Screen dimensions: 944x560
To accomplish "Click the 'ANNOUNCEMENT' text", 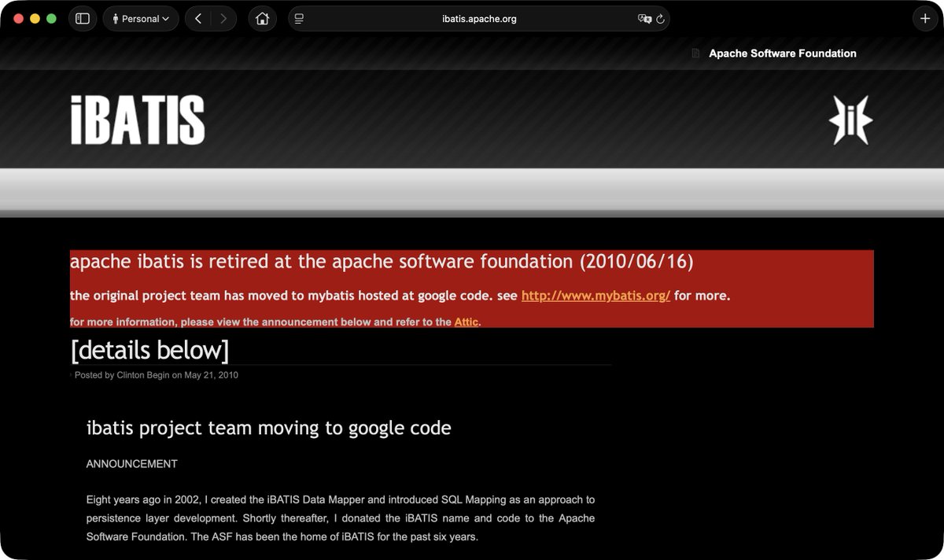I will [x=131, y=464].
